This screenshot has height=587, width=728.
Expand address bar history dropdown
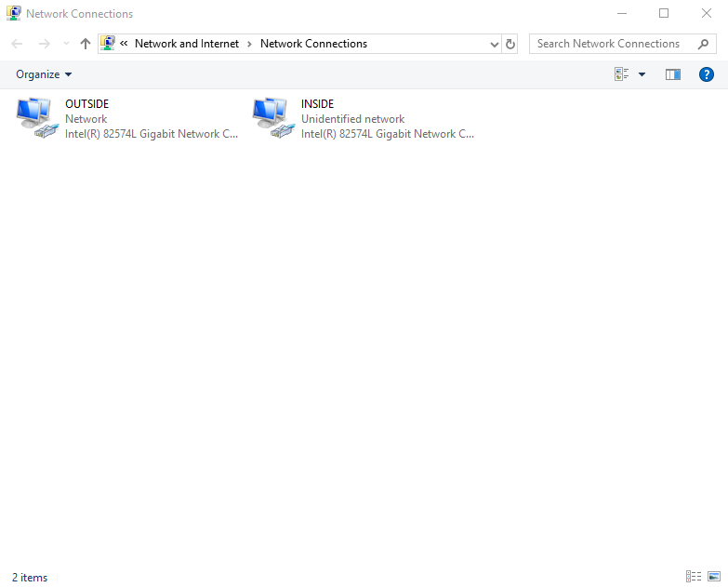click(494, 44)
